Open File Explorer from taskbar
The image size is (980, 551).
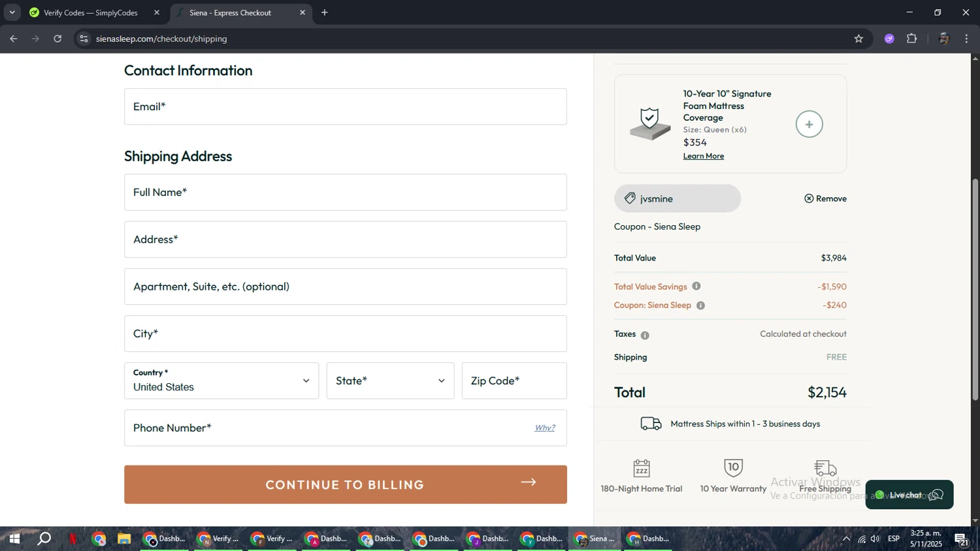(x=124, y=539)
